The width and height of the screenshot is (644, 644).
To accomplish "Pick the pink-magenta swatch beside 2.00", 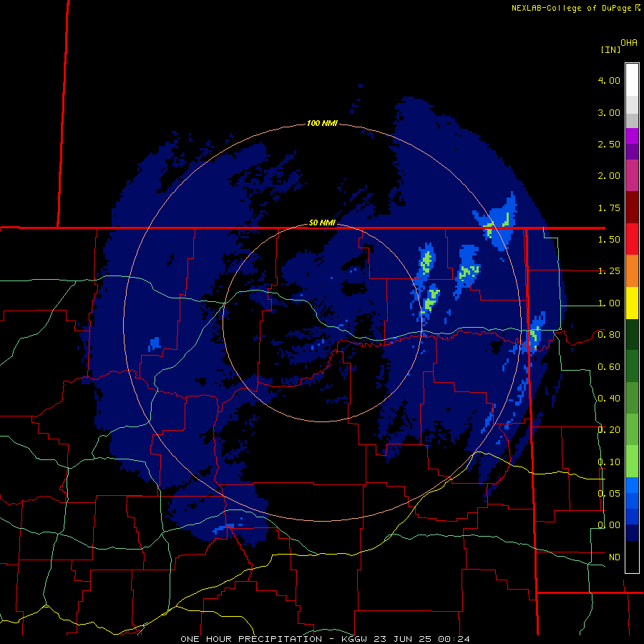I will point(632,176).
